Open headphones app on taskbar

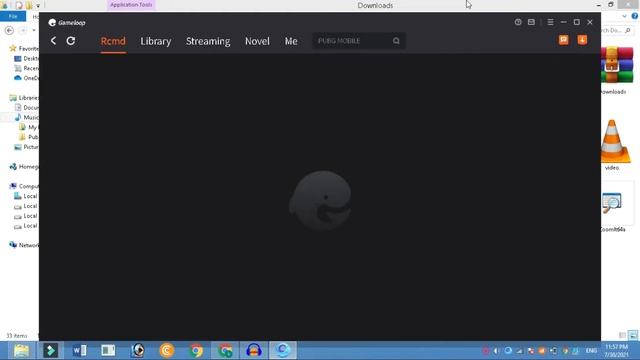pos(253,350)
